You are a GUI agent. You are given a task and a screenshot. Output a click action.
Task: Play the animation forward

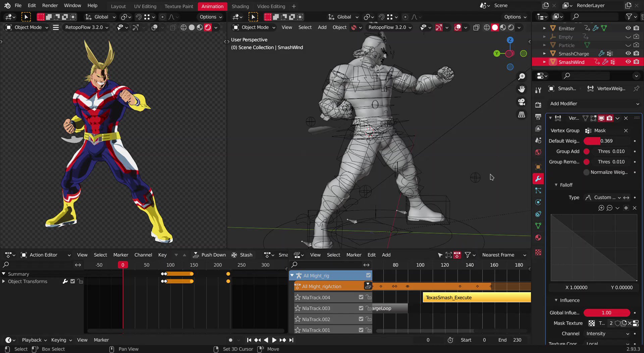click(x=274, y=340)
